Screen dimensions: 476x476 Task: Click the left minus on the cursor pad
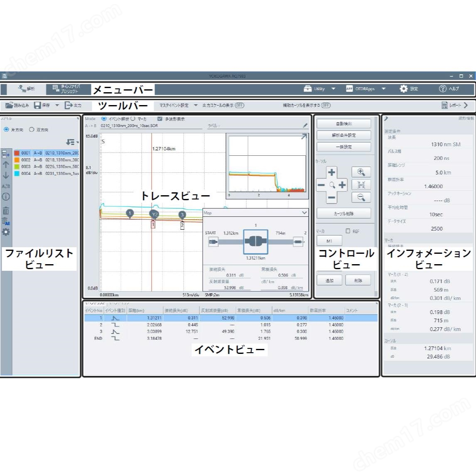(321, 185)
